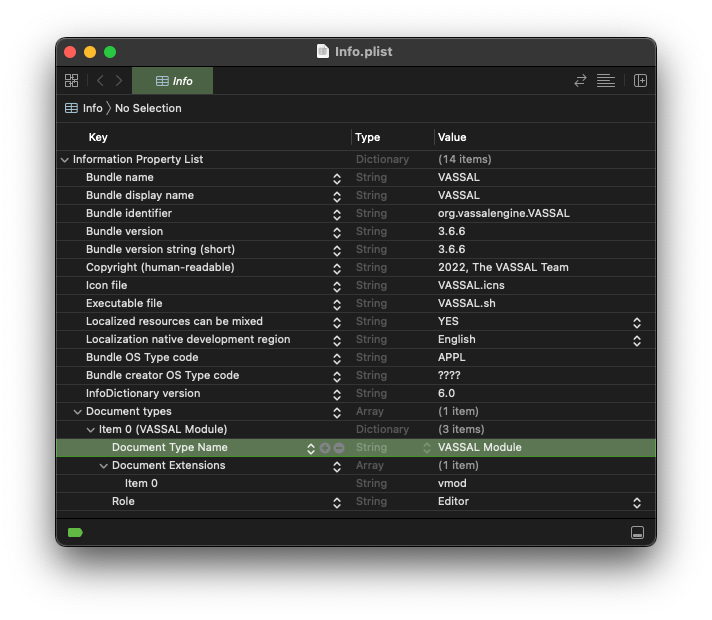
Task: Select the org.vassalengine.VASSAL value
Action: click(504, 213)
